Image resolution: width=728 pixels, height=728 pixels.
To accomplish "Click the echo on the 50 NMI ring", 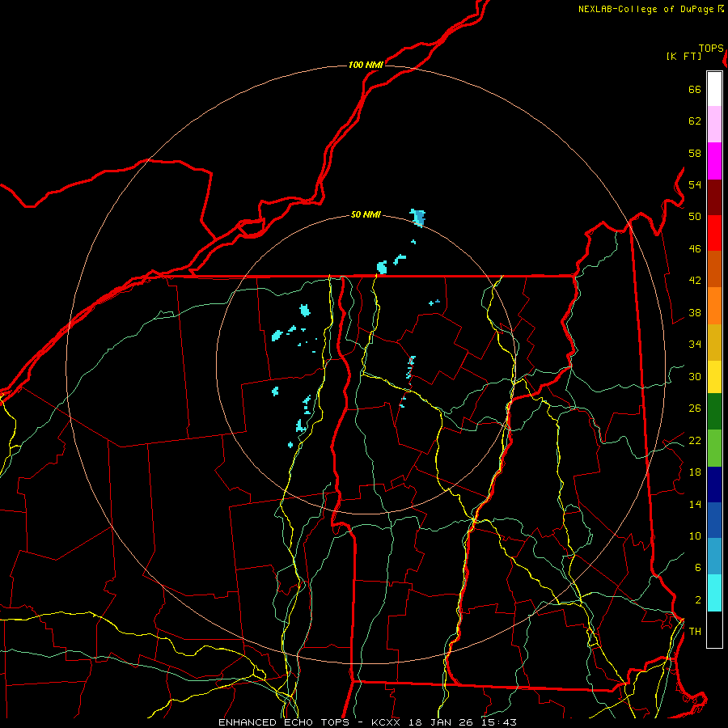I will [418, 218].
